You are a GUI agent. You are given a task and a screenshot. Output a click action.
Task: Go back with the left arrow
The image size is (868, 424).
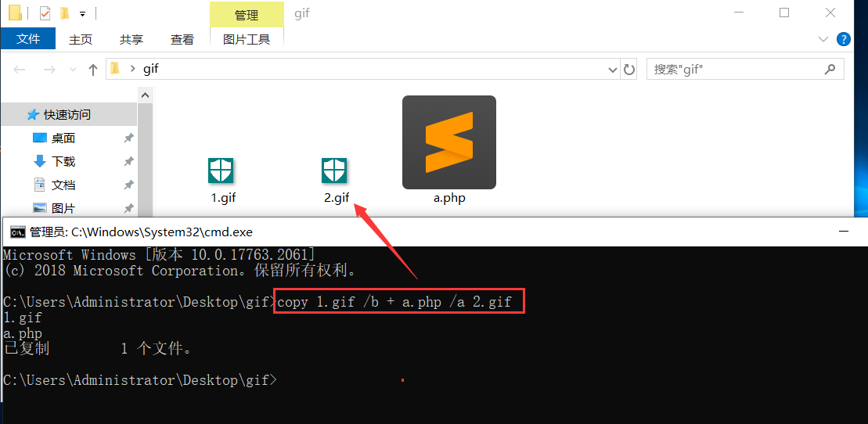(20, 69)
